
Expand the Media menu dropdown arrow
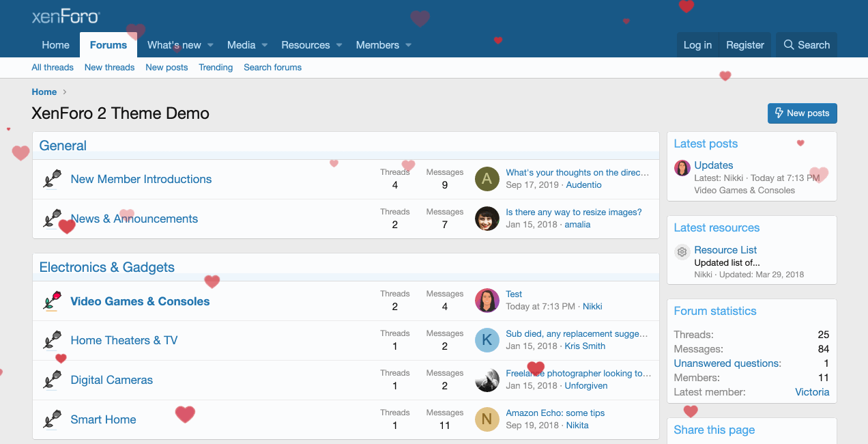click(x=265, y=45)
